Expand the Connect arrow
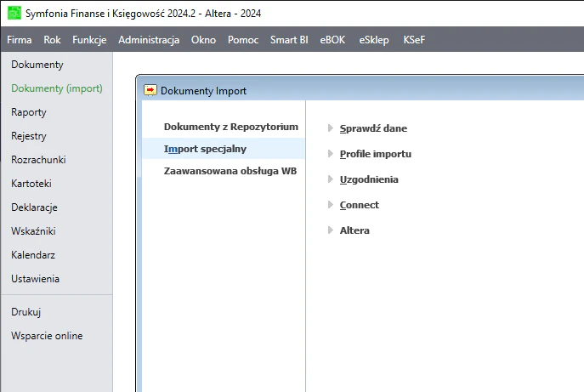The height and width of the screenshot is (392, 584). click(331, 205)
